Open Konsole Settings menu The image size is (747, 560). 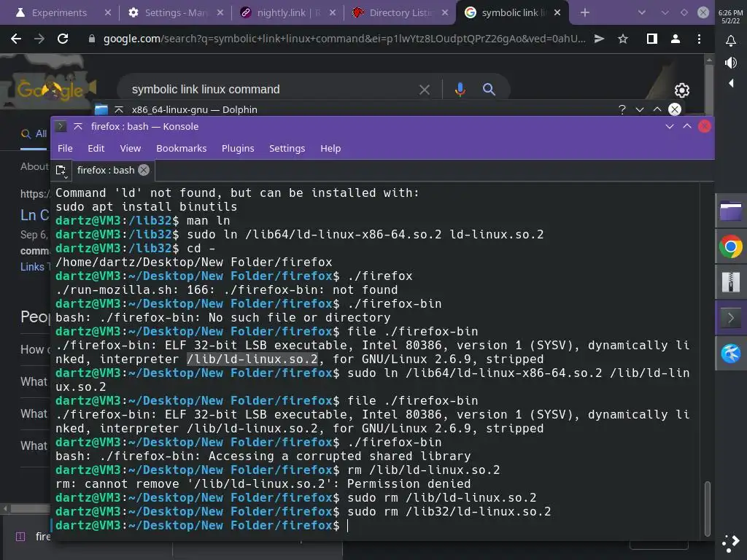click(x=287, y=149)
